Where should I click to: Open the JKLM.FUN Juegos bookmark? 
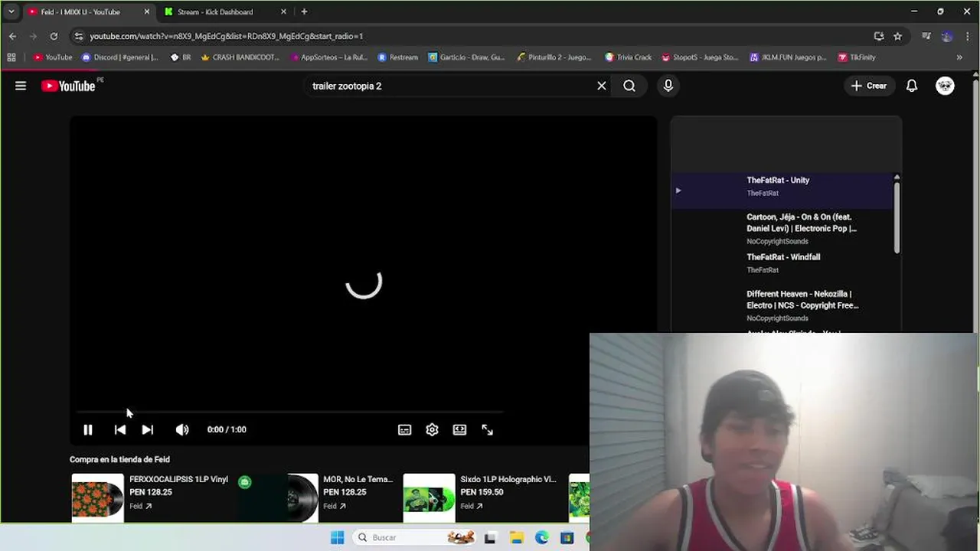pyautogui.click(x=788, y=57)
